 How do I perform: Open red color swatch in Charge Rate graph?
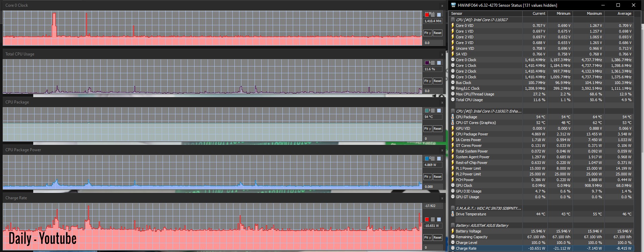coord(427,219)
